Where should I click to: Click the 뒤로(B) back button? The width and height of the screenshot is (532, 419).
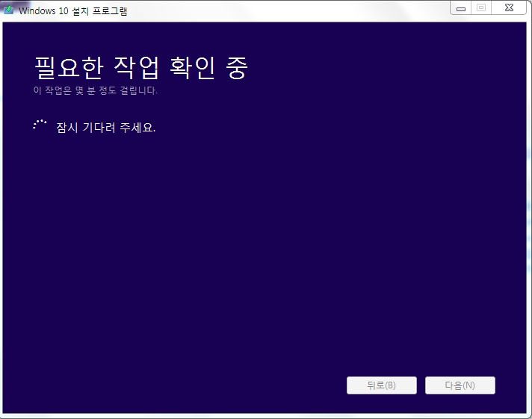(x=381, y=385)
